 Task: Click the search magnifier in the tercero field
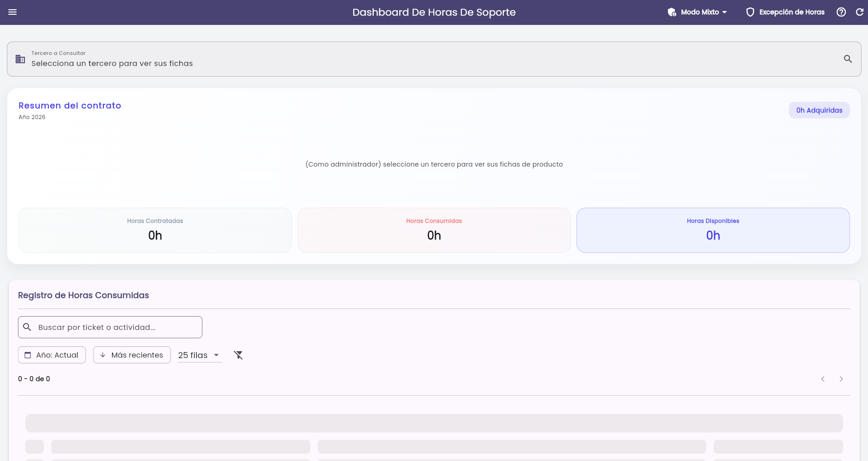click(x=848, y=59)
